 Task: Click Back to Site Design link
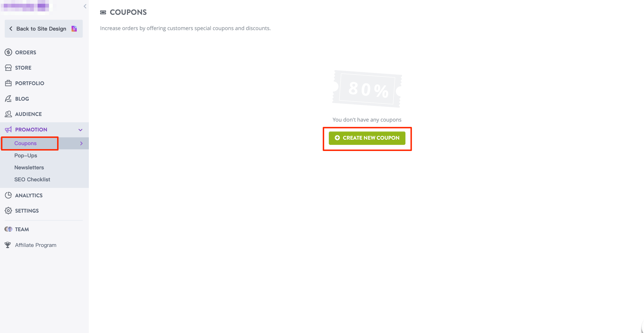pyautogui.click(x=43, y=28)
